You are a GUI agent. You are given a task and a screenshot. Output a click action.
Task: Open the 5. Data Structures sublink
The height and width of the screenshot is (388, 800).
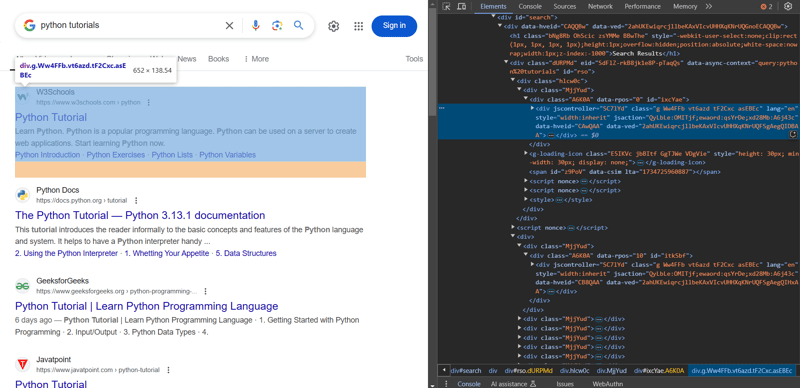click(x=246, y=253)
